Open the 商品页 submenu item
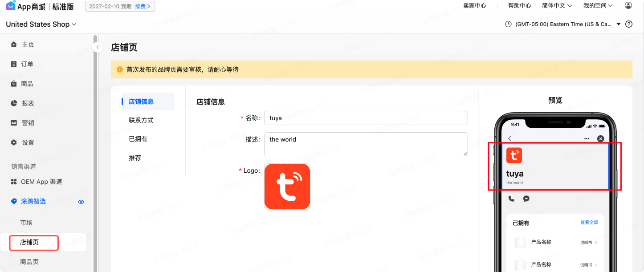Screen dimensions: 644x272 pyautogui.click(x=29, y=262)
